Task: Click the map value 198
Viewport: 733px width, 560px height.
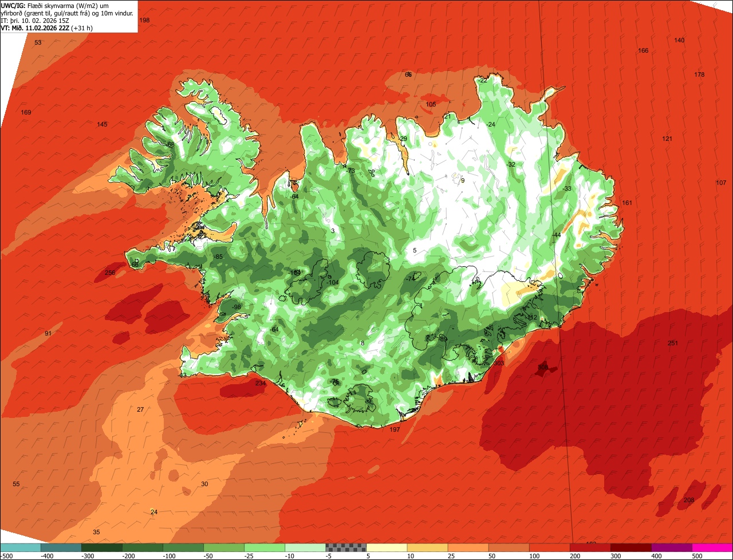Action: 144,20
